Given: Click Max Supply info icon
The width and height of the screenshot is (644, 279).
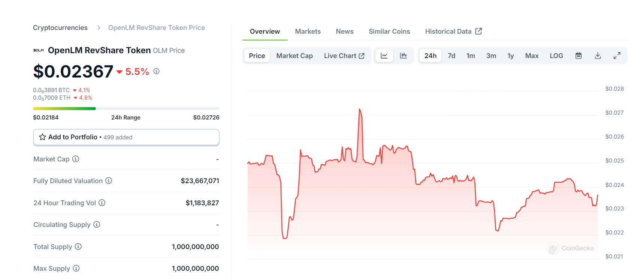Looking at the screenshot, I should click(76, 268).
